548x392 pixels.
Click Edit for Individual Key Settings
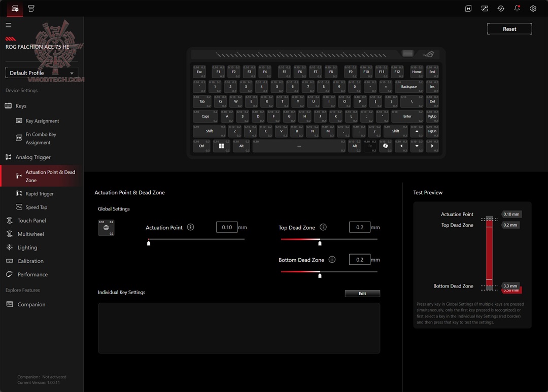pos(362,294)
